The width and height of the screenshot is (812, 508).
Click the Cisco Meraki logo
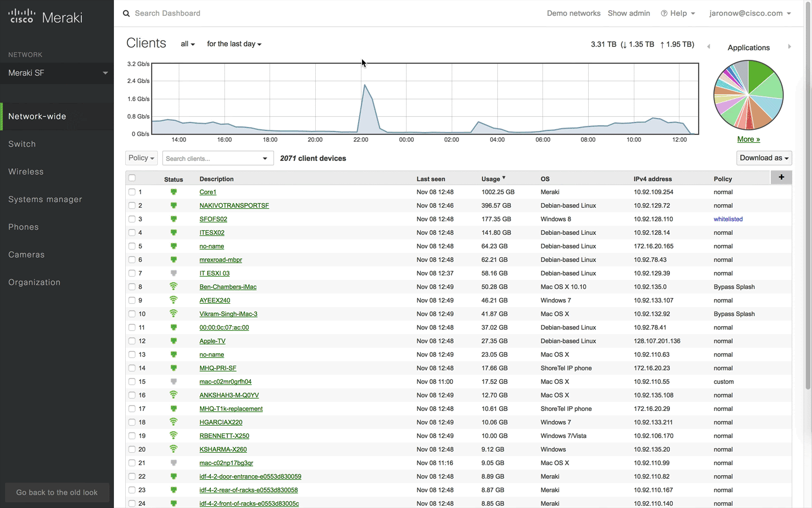46,17
